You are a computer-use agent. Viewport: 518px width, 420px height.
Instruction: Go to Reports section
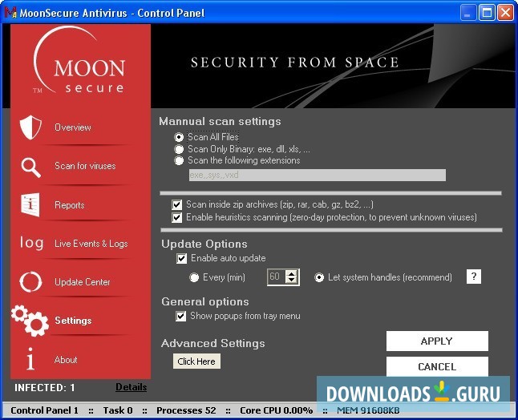pyautogui.click(x=70, y=205)
